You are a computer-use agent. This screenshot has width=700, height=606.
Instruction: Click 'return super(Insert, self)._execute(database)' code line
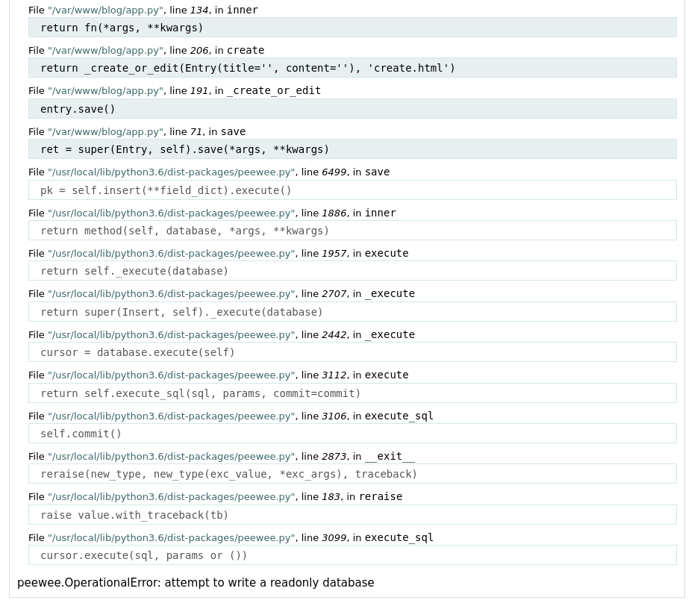point(352,312)
